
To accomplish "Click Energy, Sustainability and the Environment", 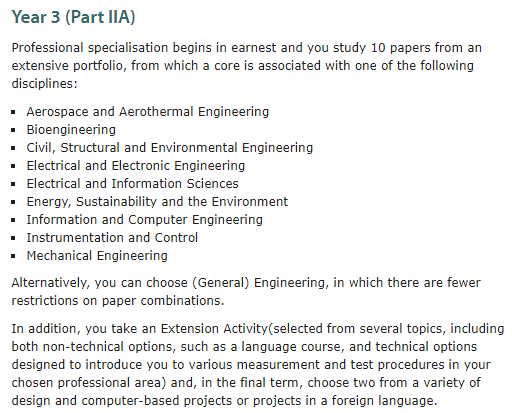I will (x=157, y=202).
